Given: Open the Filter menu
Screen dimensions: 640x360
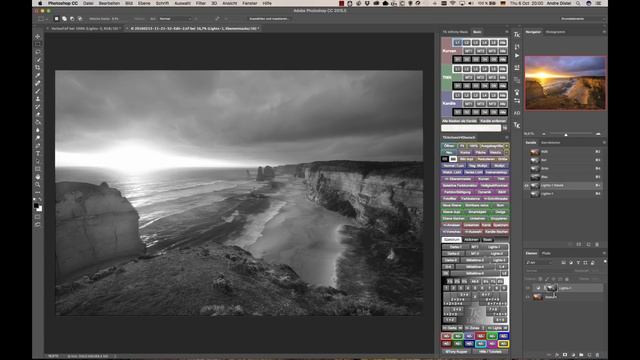Looking at the screenshot, I should pos(200,3).
